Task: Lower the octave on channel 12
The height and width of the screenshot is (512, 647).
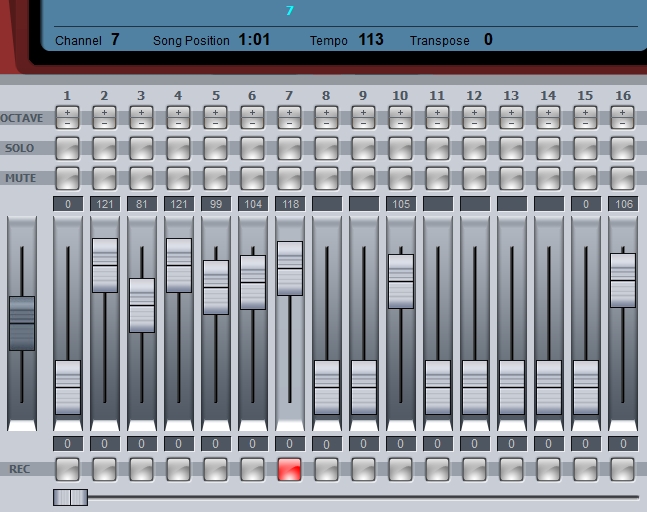Action: click(x=474, y=123)
